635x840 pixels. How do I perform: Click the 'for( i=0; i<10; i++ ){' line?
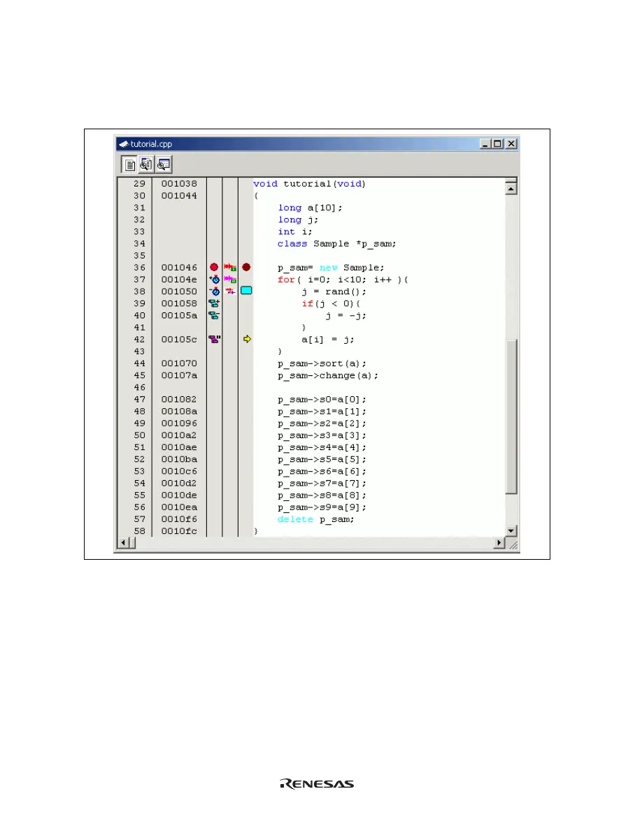coord(343,280)
